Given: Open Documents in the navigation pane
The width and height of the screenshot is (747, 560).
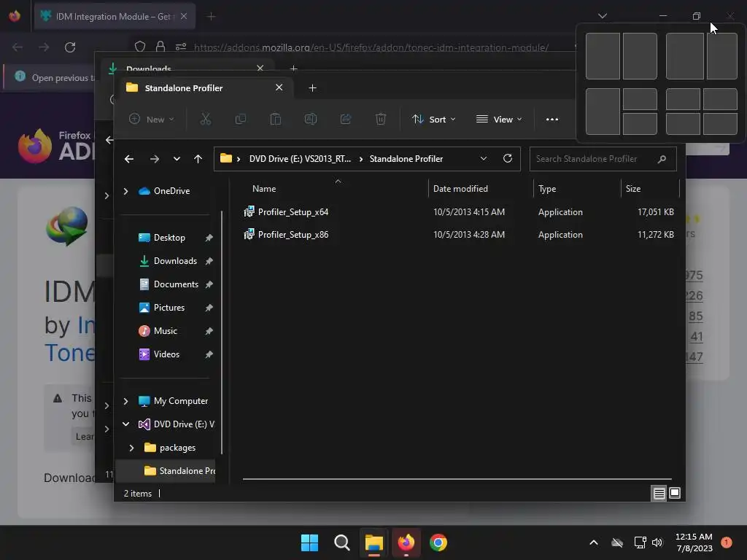Looking at the screenshot, I should 176,284.
